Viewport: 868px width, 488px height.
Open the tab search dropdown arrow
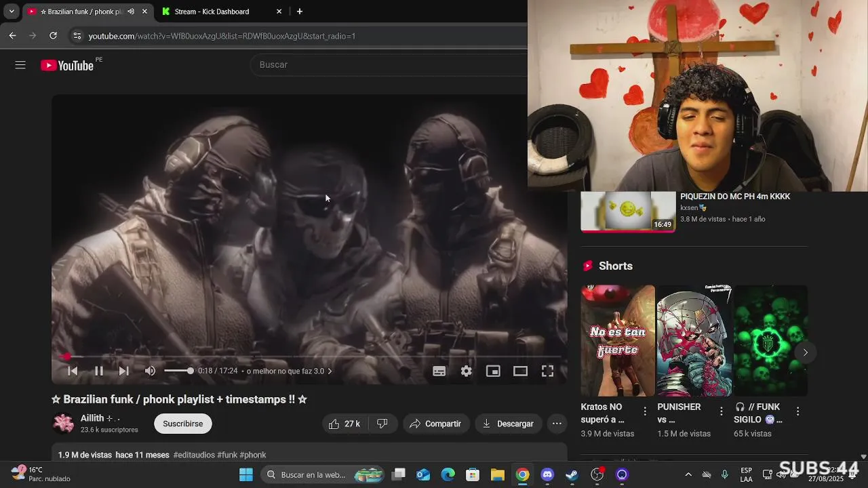click(12, 12)
